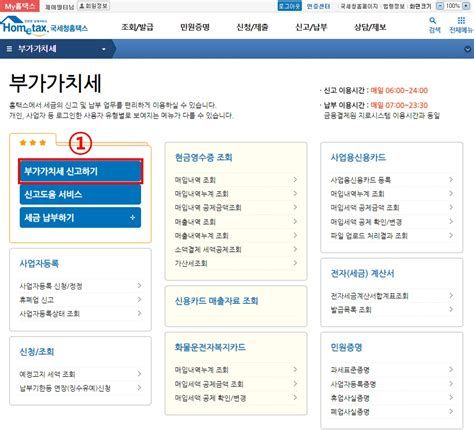Click the My홈택스 tab
Viewport: 474px width, 430px height.
(x=20, y=6)
